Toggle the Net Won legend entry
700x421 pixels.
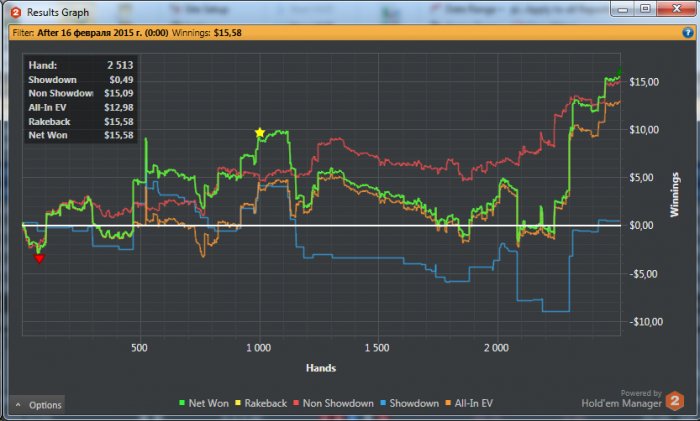204,403
